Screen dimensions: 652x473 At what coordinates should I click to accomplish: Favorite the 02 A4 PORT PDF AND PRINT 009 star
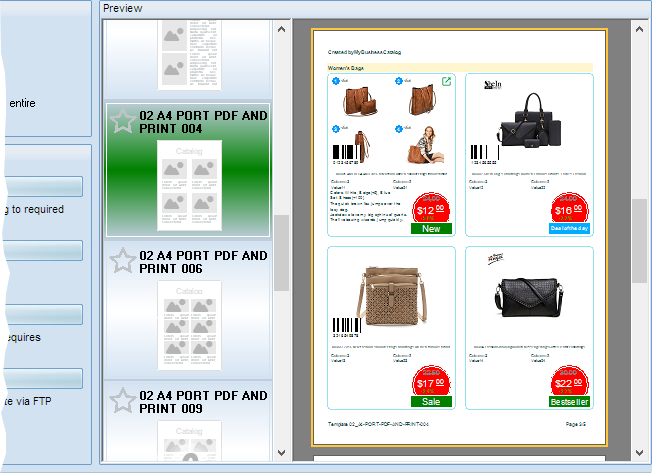point(123,401)
